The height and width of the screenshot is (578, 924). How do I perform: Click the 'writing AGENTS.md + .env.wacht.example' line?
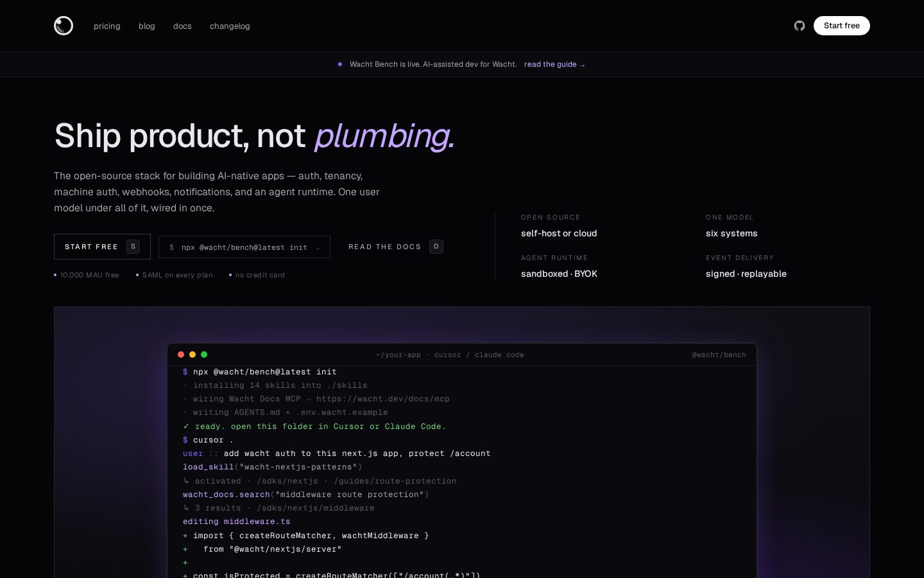286,412
